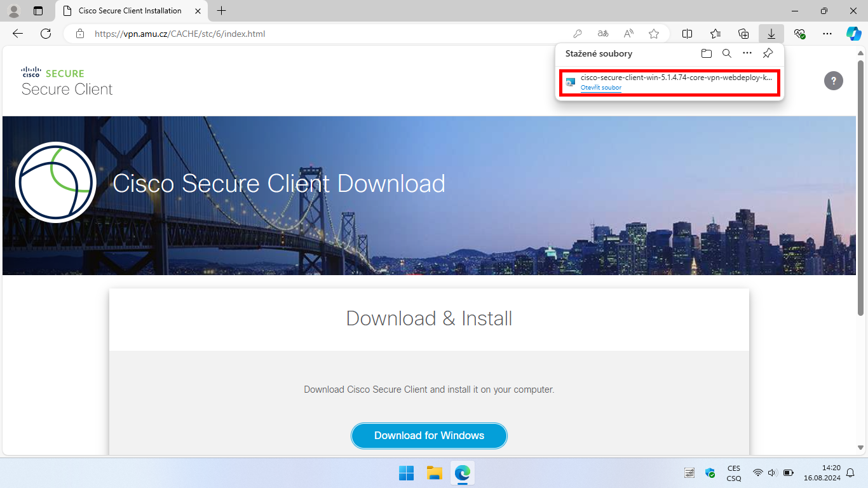Click the Otevřít soubor link
Viewport: 868px width, 488px height.
click(x=601, y=88)
